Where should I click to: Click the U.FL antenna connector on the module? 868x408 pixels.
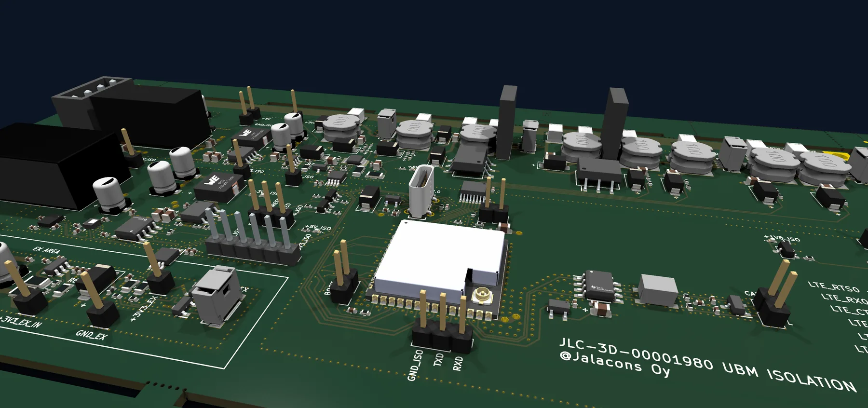coord(482,295)
